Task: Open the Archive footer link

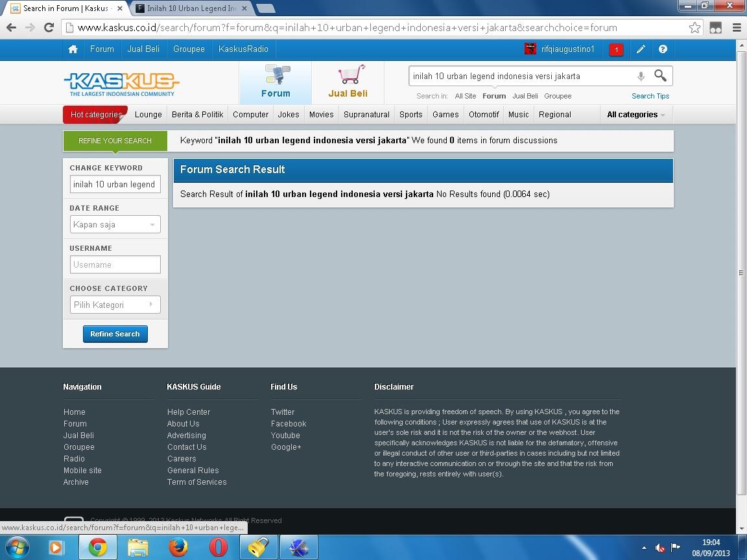Action: click(77, 482)
